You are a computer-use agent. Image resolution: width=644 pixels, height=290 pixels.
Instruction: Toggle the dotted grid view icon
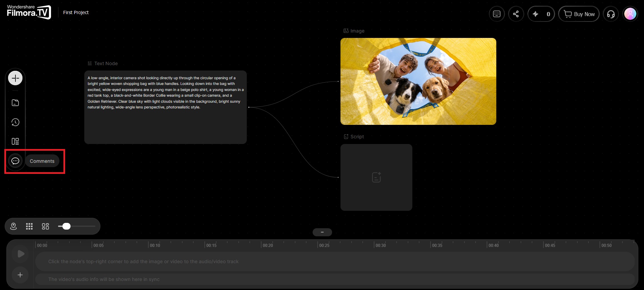(x=29, y=226)
